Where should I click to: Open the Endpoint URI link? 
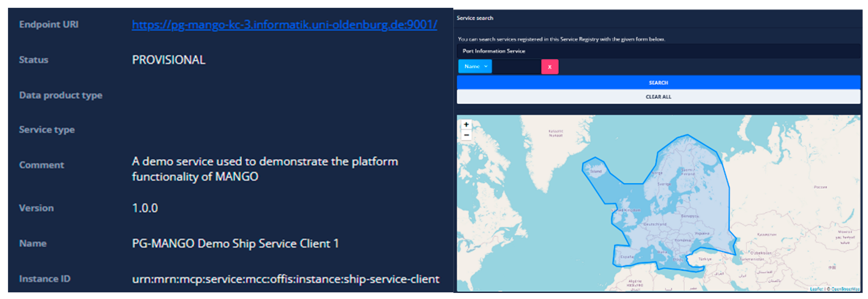(284, 25)
